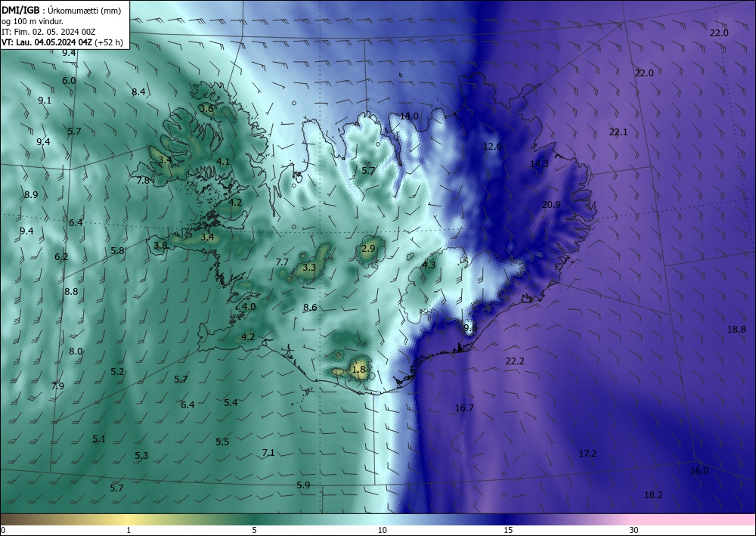Pick the 3.6 value on Westfjords
The image size is (756, 536).
click(207, 108)
